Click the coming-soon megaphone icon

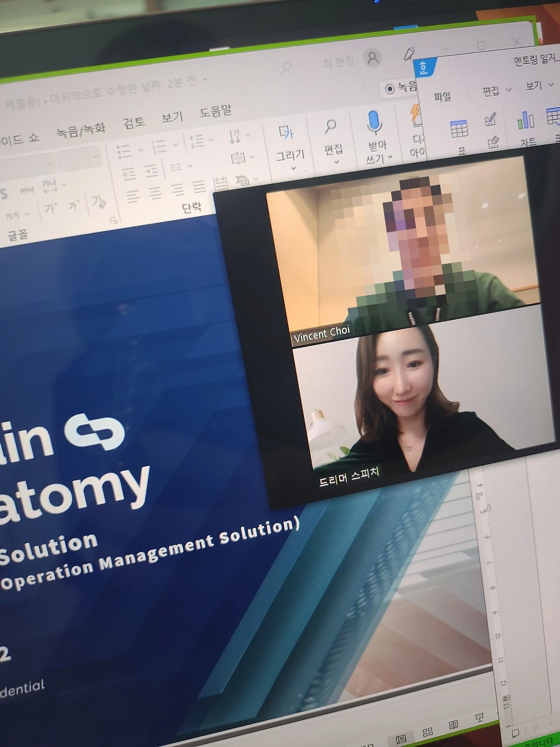(x=409, y=54)
